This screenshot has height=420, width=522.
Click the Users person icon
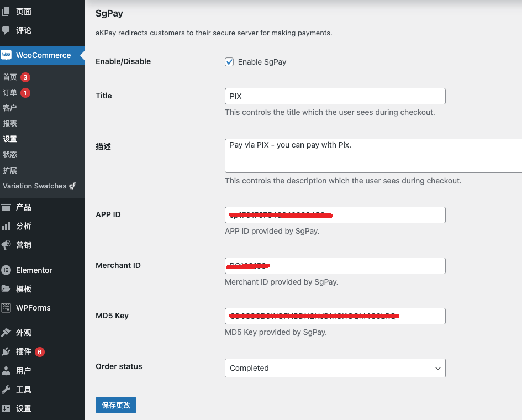(6, 371)
